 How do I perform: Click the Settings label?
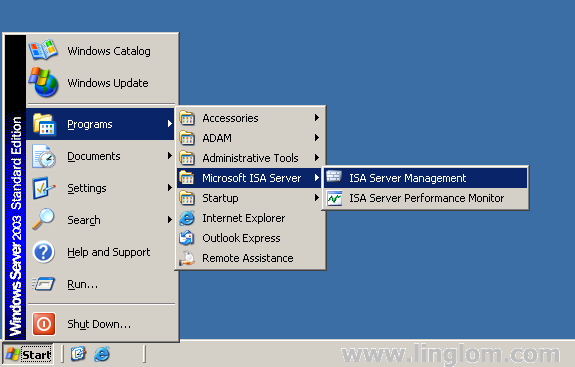[87, 188]
